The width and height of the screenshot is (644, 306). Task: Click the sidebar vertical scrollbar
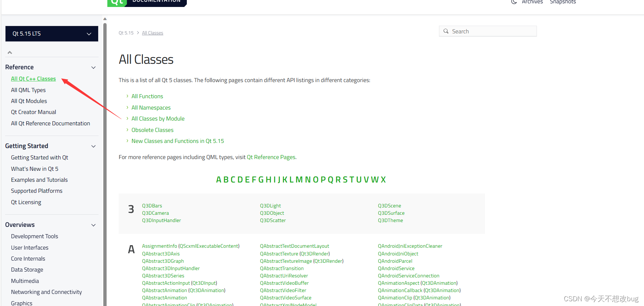[105, 164]
